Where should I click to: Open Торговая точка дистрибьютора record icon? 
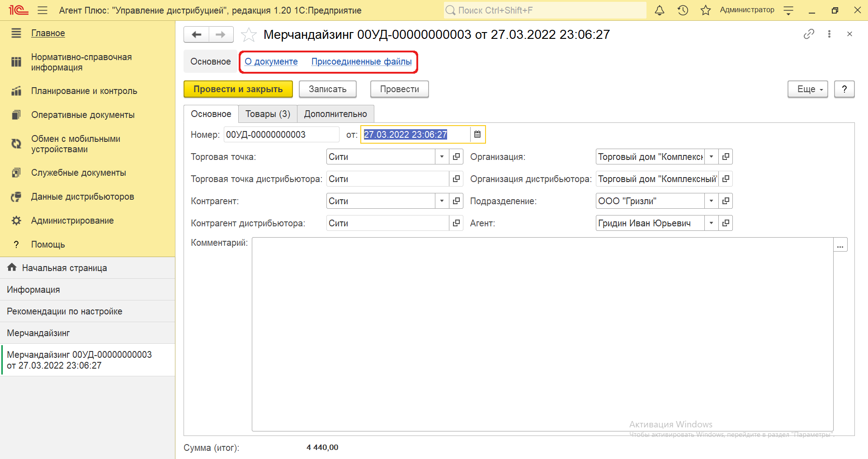(x=456, y=178)
